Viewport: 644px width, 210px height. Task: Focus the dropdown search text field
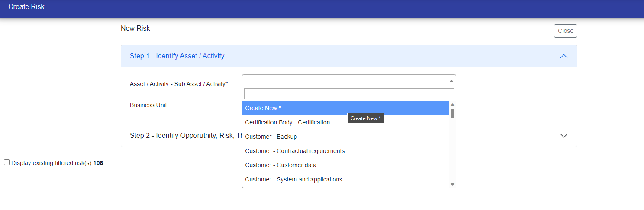point(349,94)
